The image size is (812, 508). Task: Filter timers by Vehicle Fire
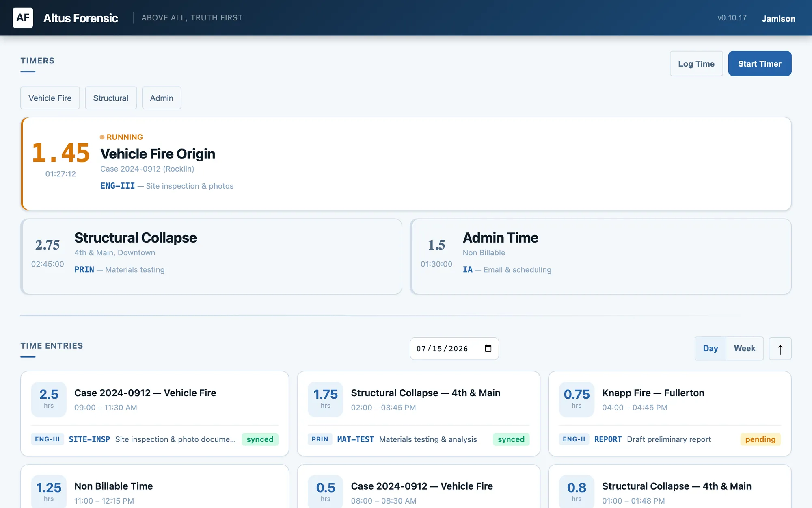pos(50,98)
